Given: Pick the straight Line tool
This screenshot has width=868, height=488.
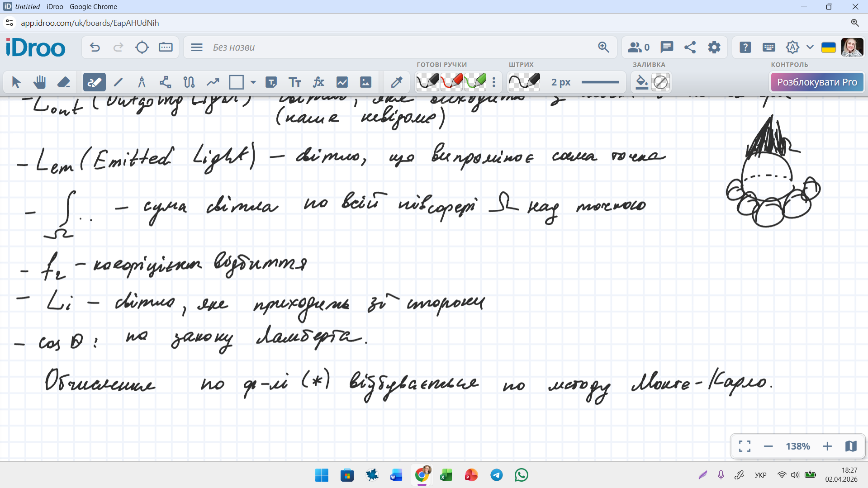Looking at the screenshot, I should [118, 82].
